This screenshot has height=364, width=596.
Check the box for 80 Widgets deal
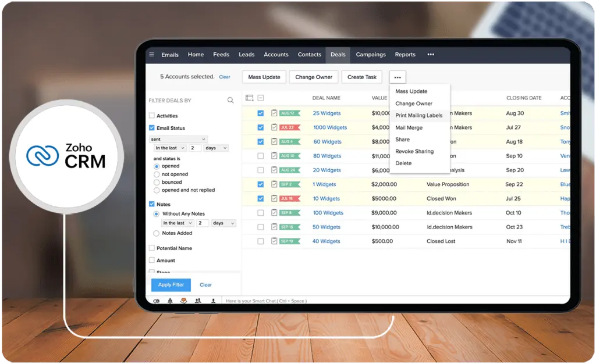[x=260, y=156]
